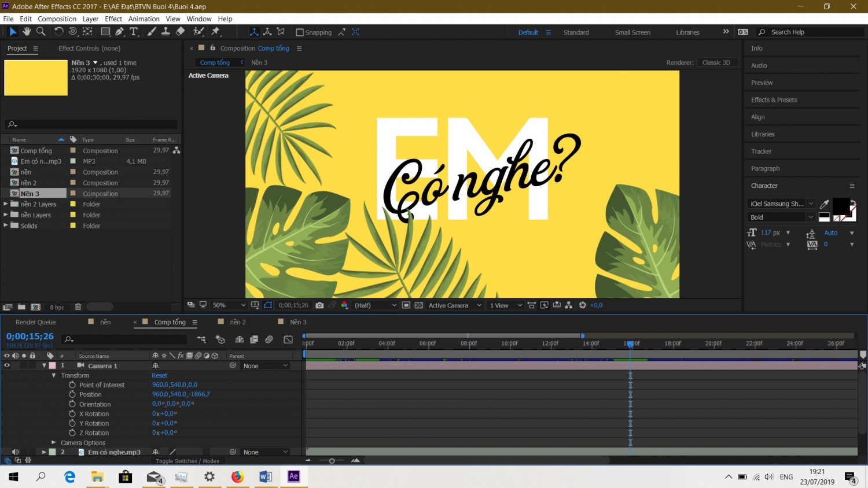The height and width of the screenshot is (488, 868).
Task: Select the Zoom tool in toolbar
Action: click(41, 32)
